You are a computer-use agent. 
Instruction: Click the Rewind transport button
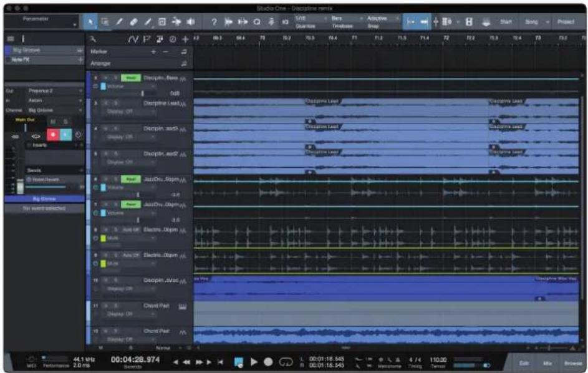click(186, 362)
